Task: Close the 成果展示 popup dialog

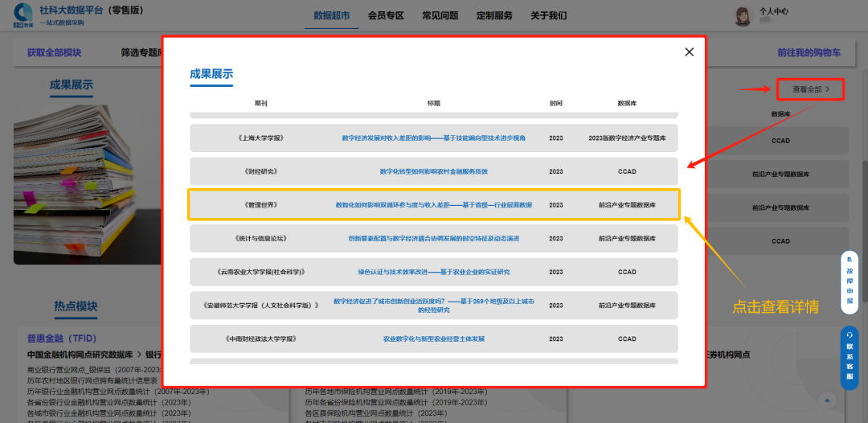Action: coord(690,52)
